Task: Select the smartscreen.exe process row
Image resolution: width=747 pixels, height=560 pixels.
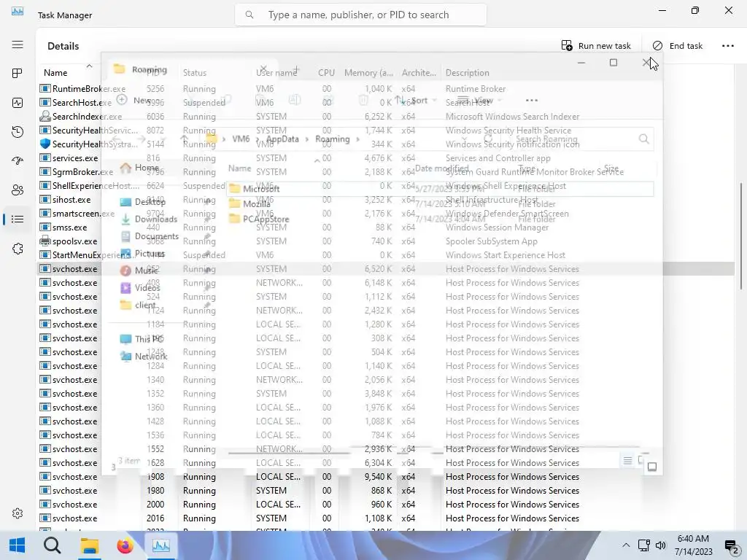Action: (385, 214)
